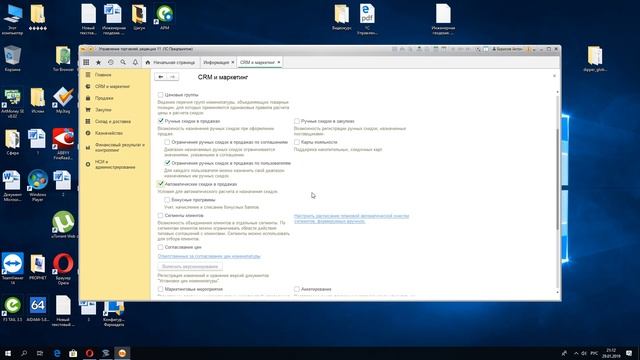Screen dimensions: 640x360
Task: Open Windows taskbar search
Action: [x=24, y=353]
